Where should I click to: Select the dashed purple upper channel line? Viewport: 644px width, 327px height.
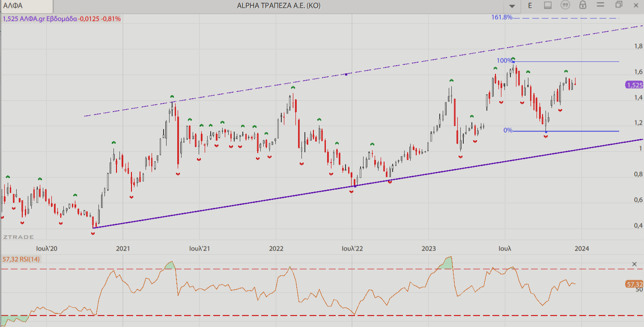point(364,71)
